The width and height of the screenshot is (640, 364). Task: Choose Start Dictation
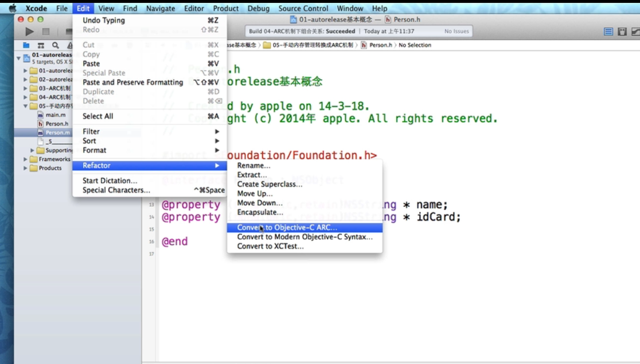pyautogui.click(x=149, y=181)
